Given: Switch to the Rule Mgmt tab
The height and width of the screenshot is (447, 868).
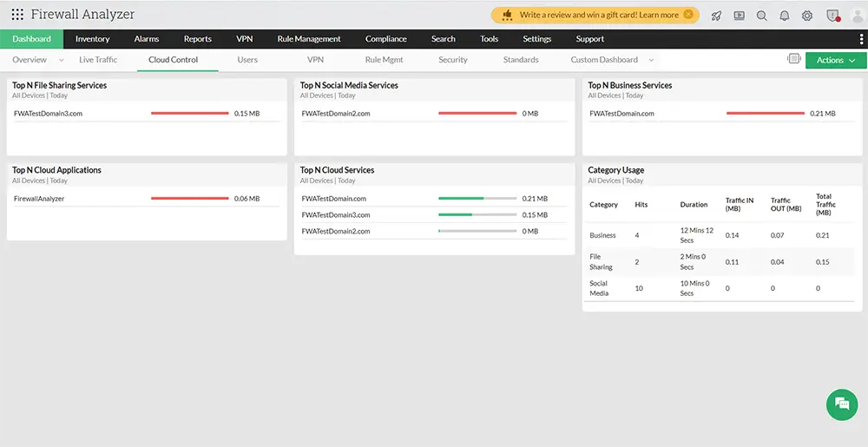Looking at the screenshot, I should (385, 60).
